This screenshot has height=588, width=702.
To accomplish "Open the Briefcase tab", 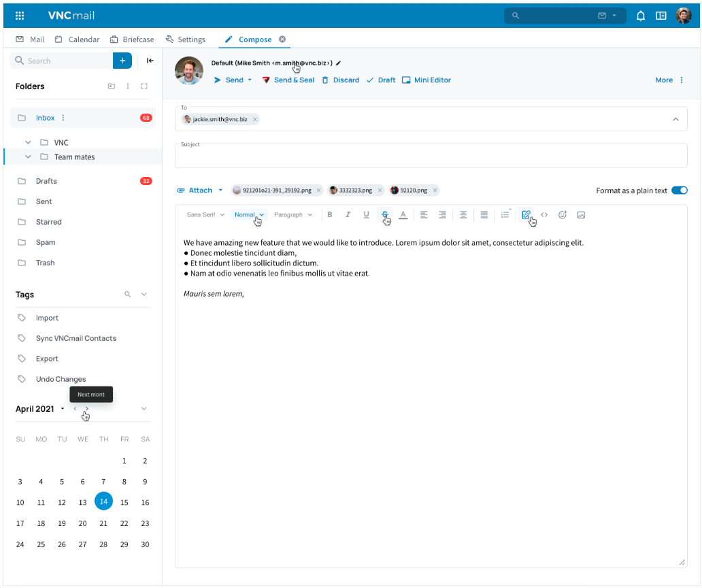I will pos(133,39).
